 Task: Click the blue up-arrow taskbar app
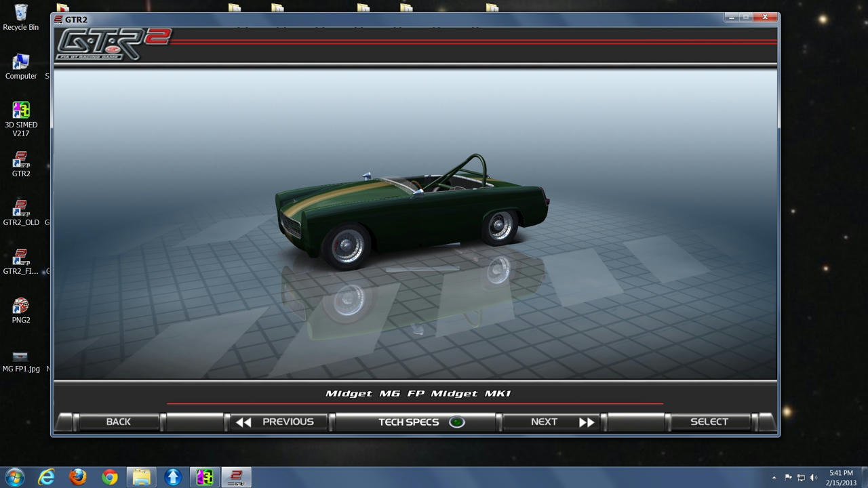pos(173,477)
